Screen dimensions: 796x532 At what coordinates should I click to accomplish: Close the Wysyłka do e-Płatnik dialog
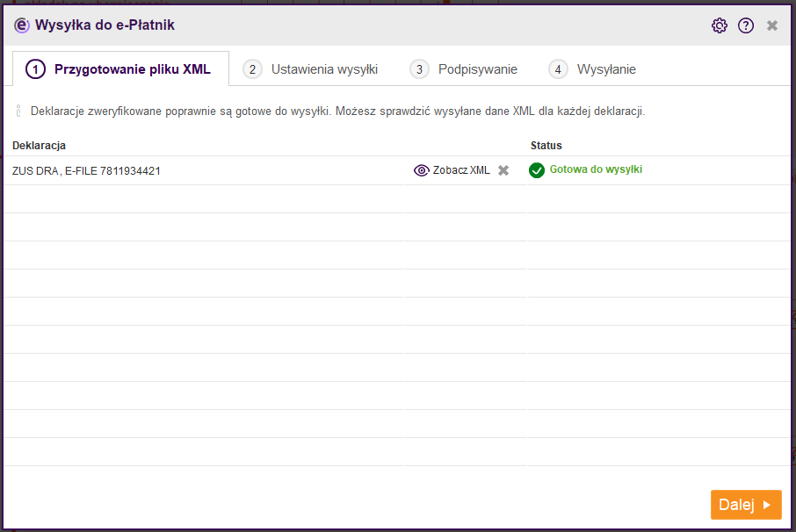[x=772, y=25]
